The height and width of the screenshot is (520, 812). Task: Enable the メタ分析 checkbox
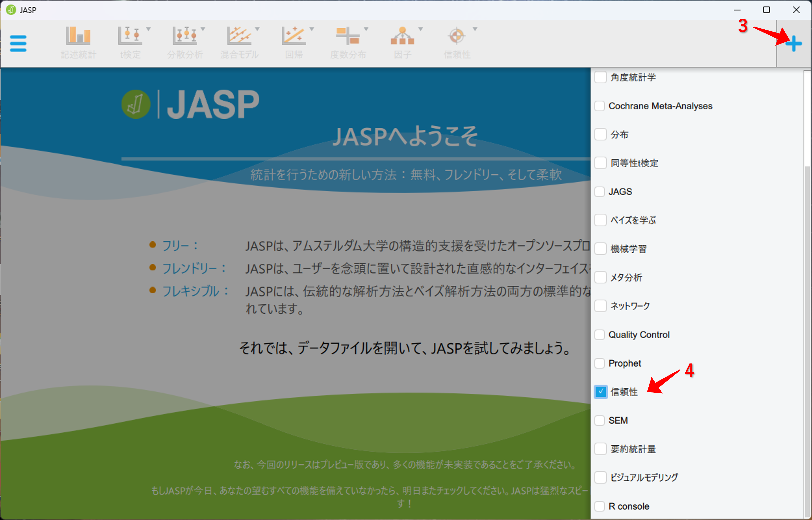point(600,277)
